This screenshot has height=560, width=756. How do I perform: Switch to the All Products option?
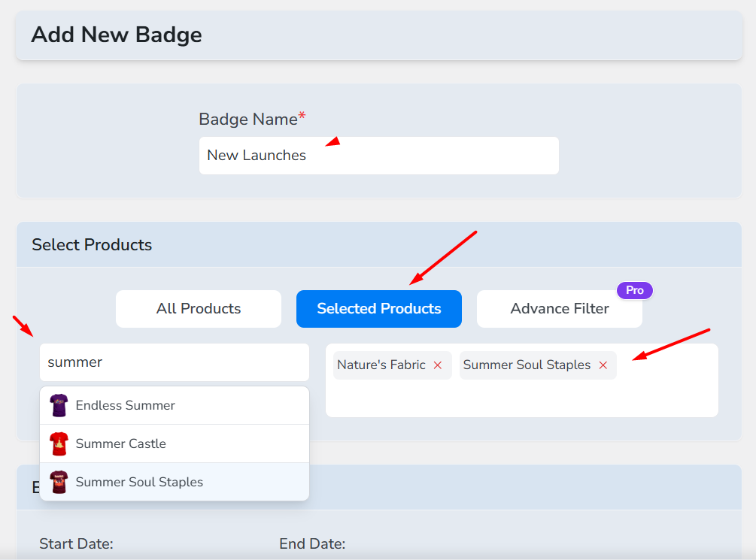(199, 309)
